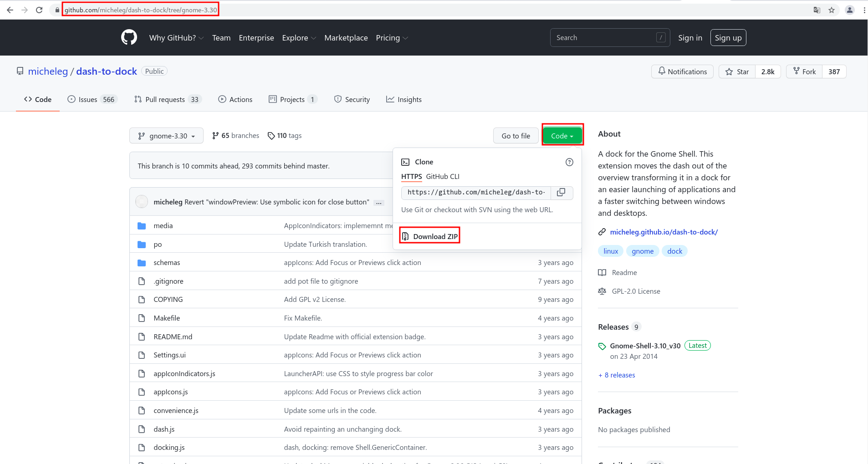Focus the GitHub Search field
The width and height of the screenshot is (868, 464).
tap(610, 38)
